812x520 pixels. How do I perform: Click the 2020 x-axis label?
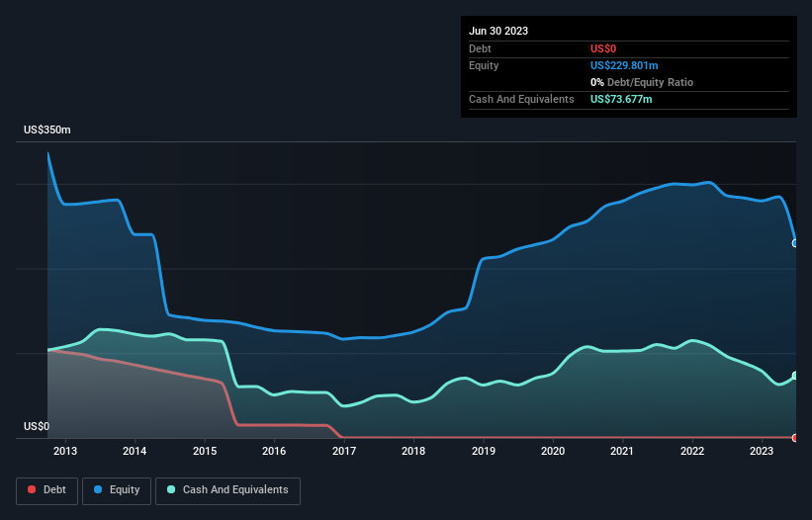coord(553,451)
